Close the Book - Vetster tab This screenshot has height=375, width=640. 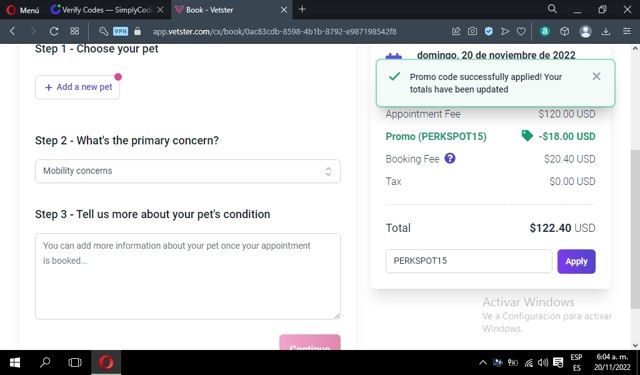284,10
